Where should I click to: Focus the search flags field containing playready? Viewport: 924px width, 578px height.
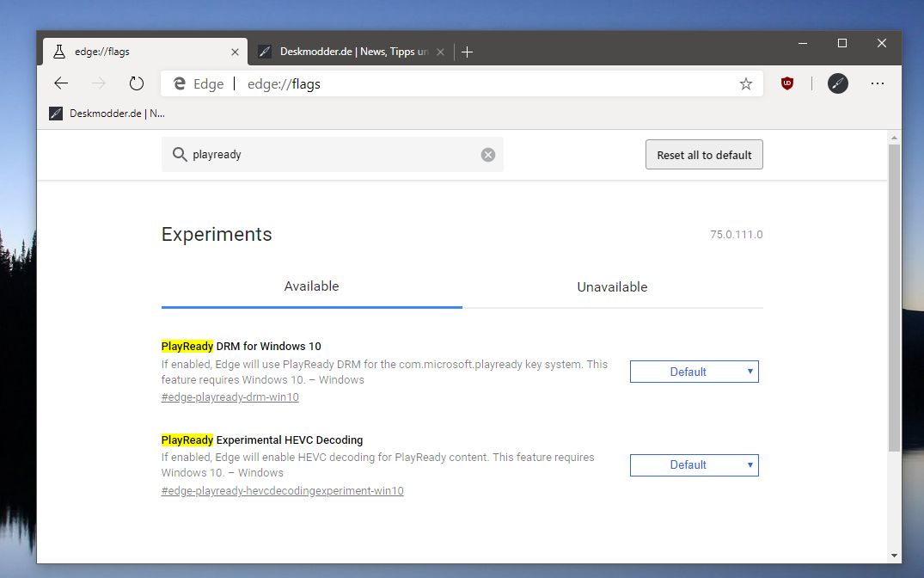[333, 155]
